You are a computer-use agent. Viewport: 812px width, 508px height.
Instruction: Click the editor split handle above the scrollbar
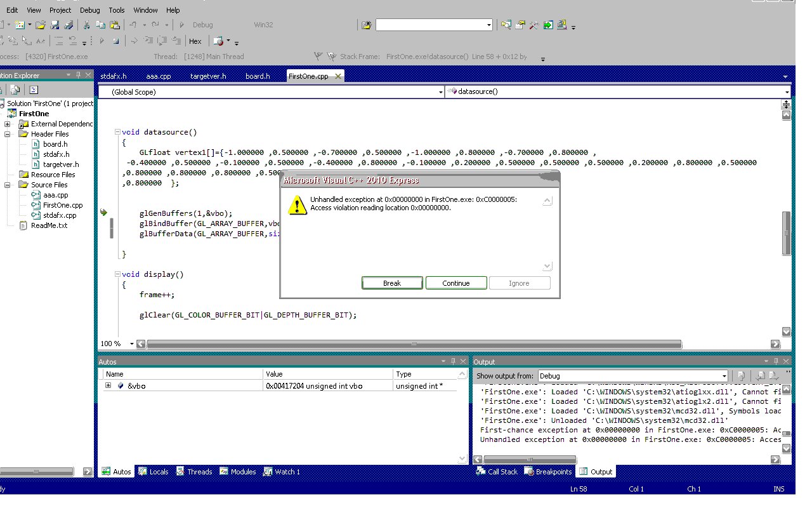tap(787, 104)
